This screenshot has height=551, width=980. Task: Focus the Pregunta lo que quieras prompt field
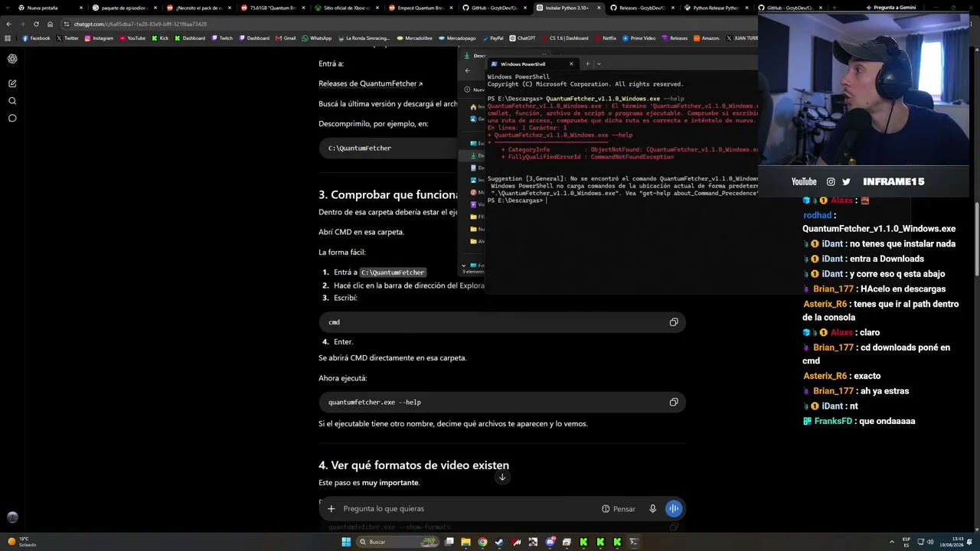tap(467, 508)
